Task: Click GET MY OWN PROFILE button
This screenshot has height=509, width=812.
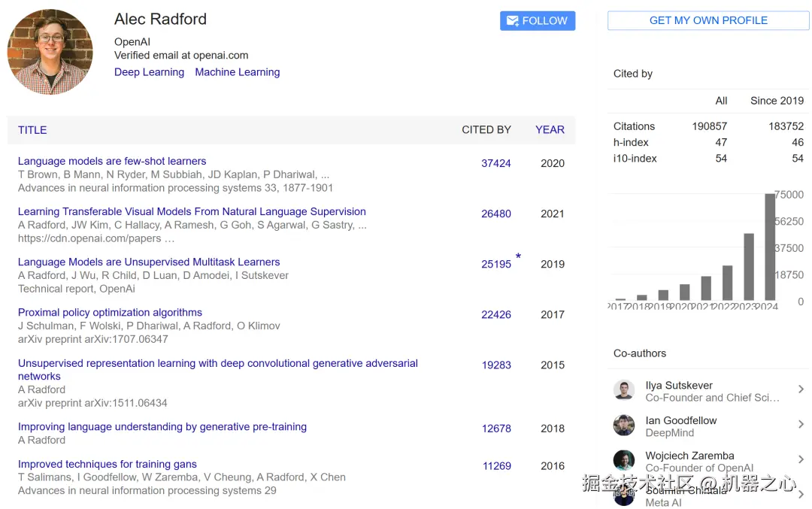Action: (708, 21)
